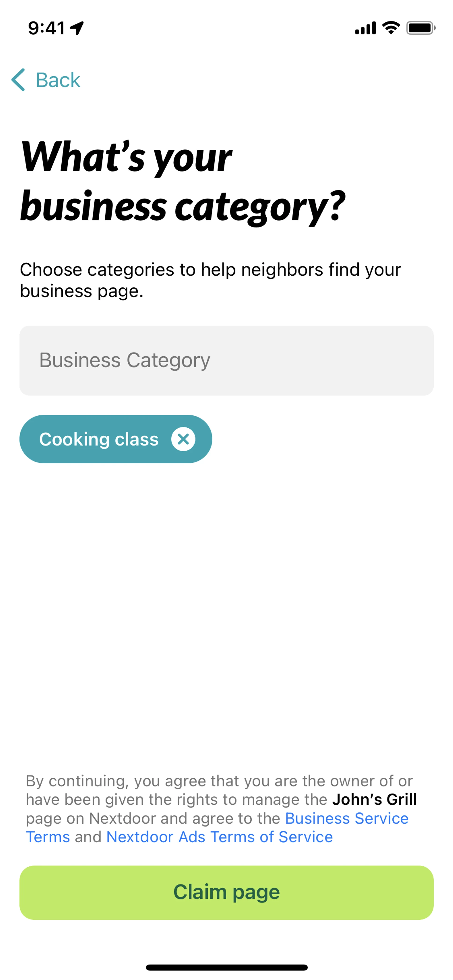The image size is (453, 980).
Task: Tap the 9:41 clock in status bar
Action: (x=46, y=28)
